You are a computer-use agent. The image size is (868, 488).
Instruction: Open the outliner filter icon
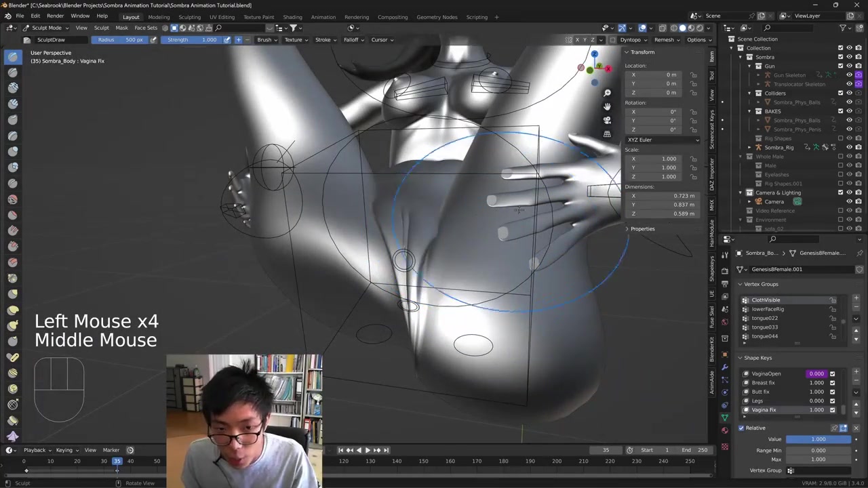coord(843,28)
